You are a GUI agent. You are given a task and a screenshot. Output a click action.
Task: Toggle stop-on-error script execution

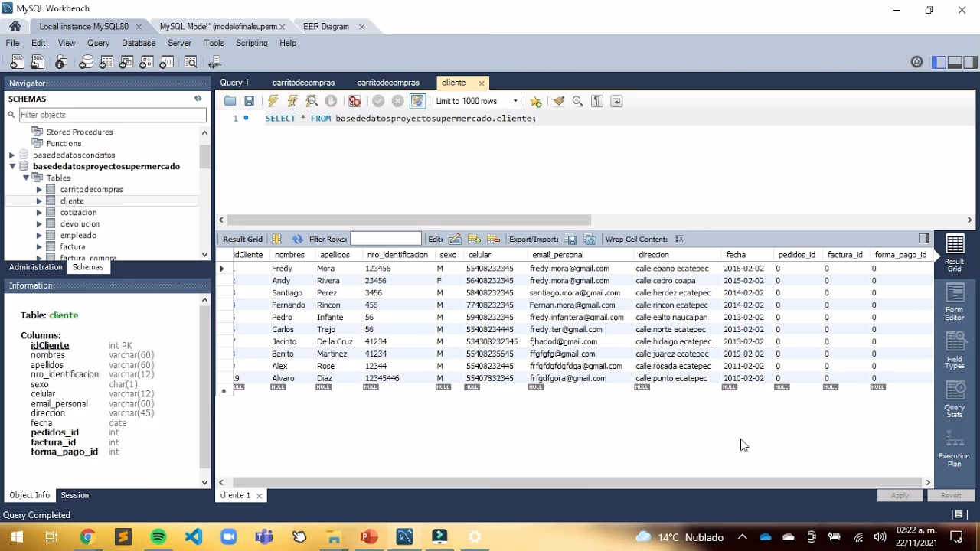(x=354, y=101)
